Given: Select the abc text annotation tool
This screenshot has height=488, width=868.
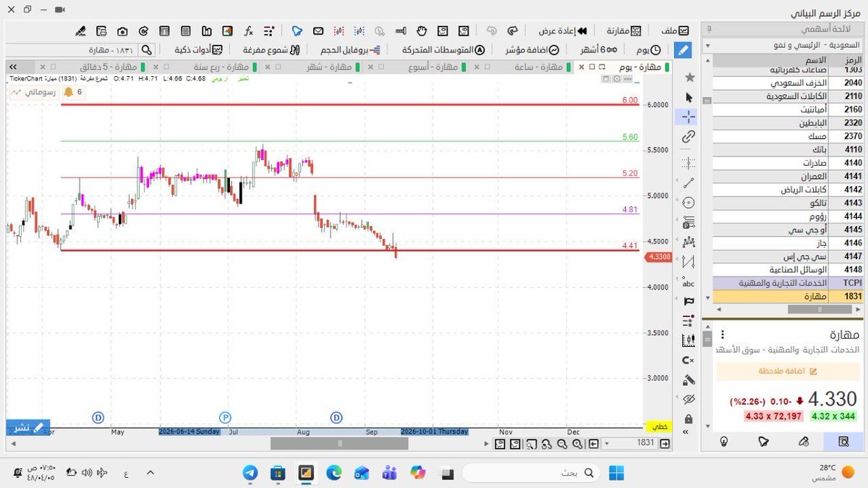Looking at the screenshot, I should coord(689,283).
